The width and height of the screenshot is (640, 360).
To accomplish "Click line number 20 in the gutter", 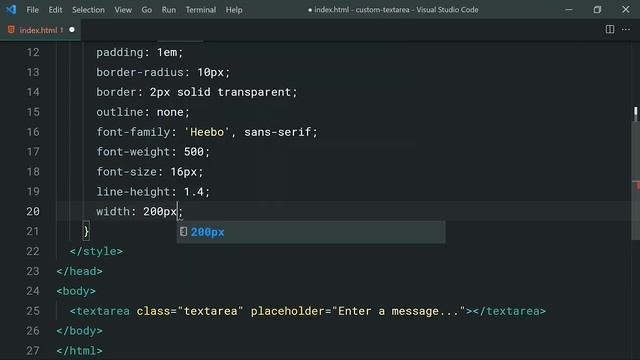I will (33, 211).
